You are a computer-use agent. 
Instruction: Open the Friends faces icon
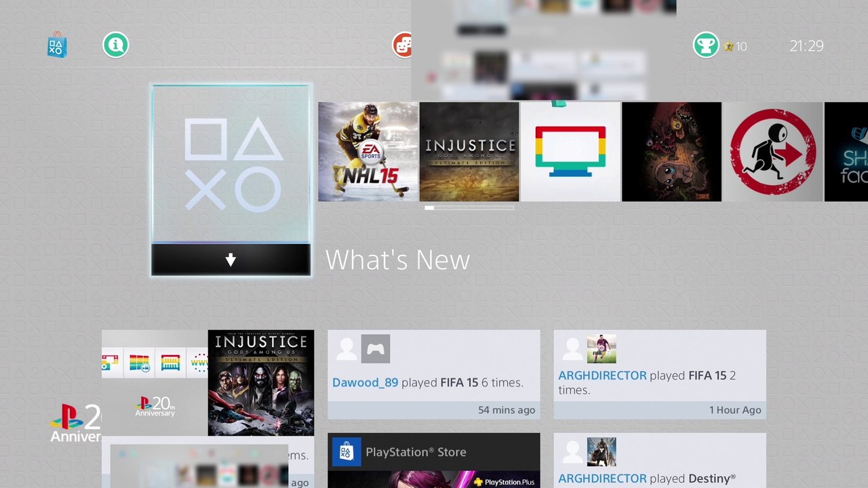pyautogui.click(x=402, y=45)
